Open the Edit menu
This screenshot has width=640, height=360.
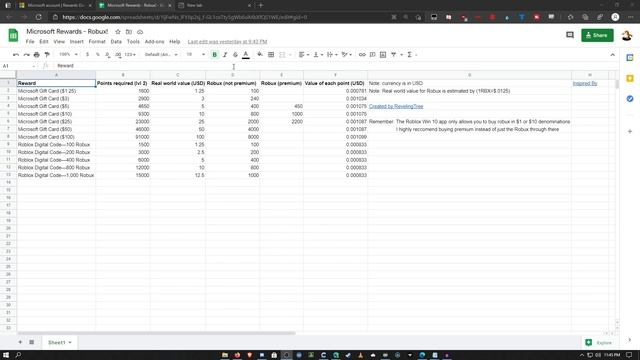(x=44, y=42)
